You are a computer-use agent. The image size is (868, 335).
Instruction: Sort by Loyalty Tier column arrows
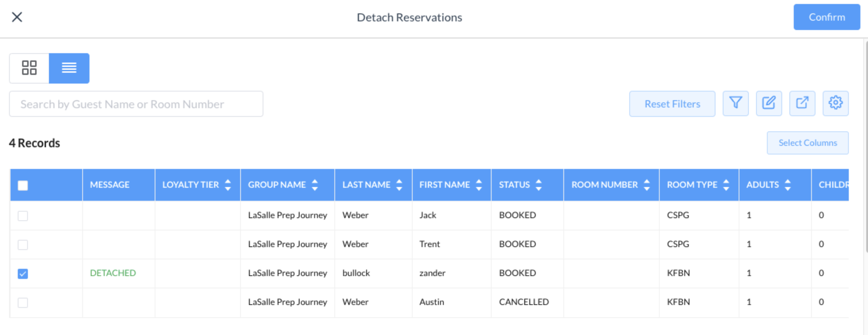[228, 185]
